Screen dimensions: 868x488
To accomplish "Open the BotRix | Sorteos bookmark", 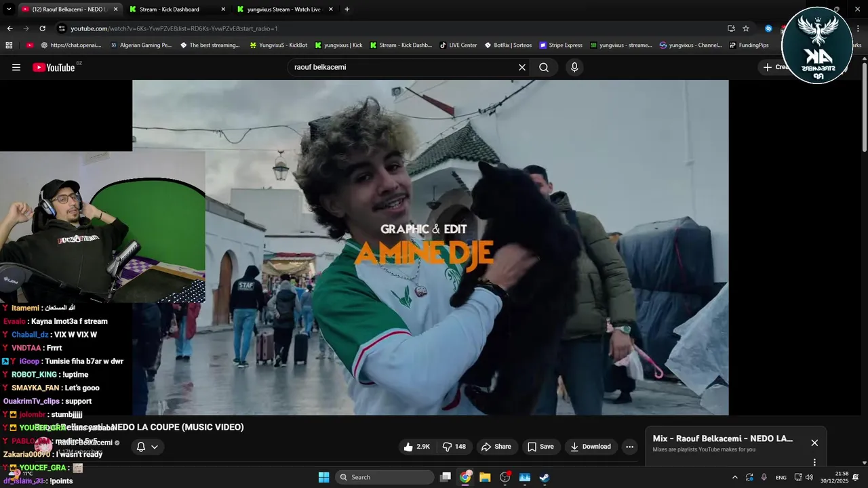I will pyautogui.click(x=509, y=45).
